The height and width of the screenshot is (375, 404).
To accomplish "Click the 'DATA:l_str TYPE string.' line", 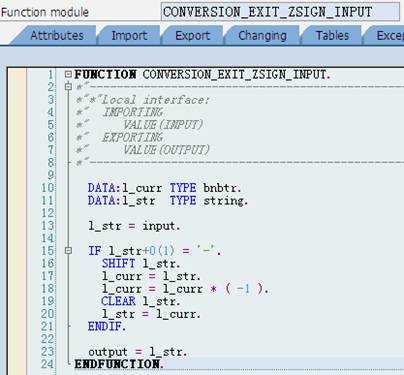I will (168, 201).
